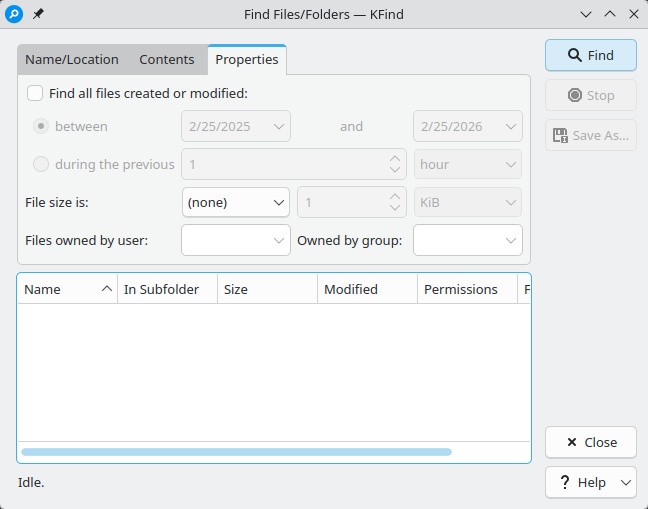This screenshot has height=509, width=648.
Task: Click the Idle status text
Action: pos(31,483)
